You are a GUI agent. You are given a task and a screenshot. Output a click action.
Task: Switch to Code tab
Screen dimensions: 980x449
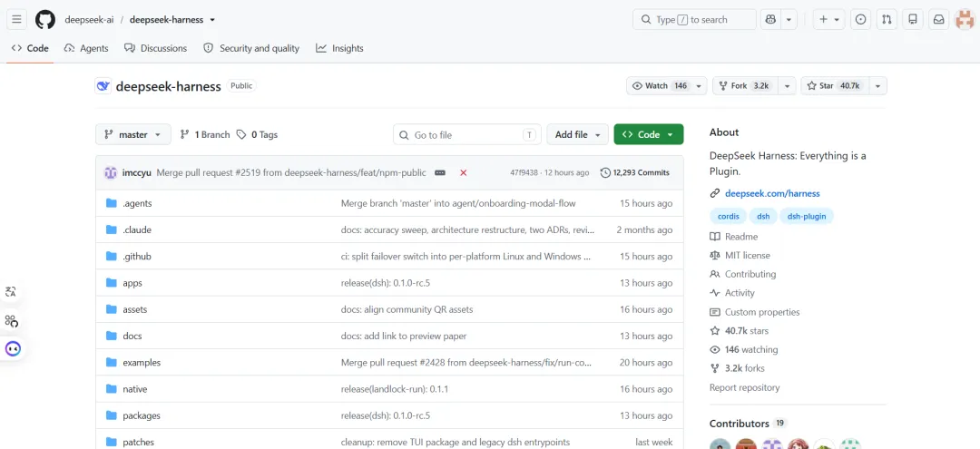click(30, 48)
